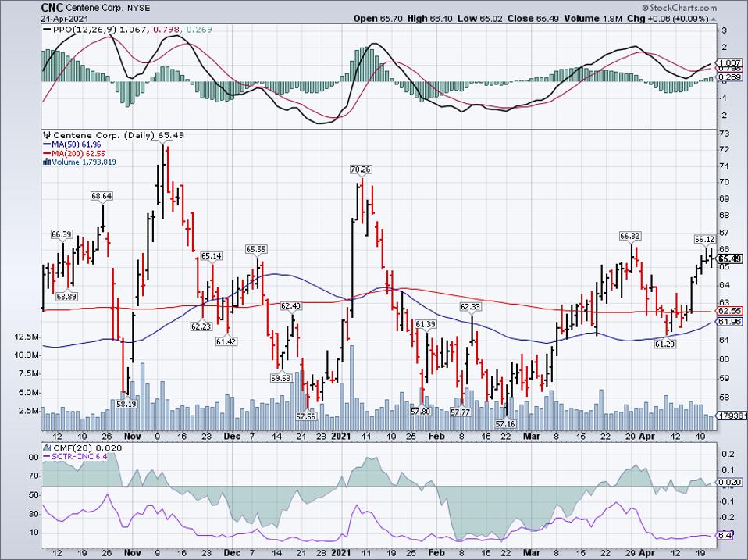Click the 57.80 low price label

(x=420, y=411)
